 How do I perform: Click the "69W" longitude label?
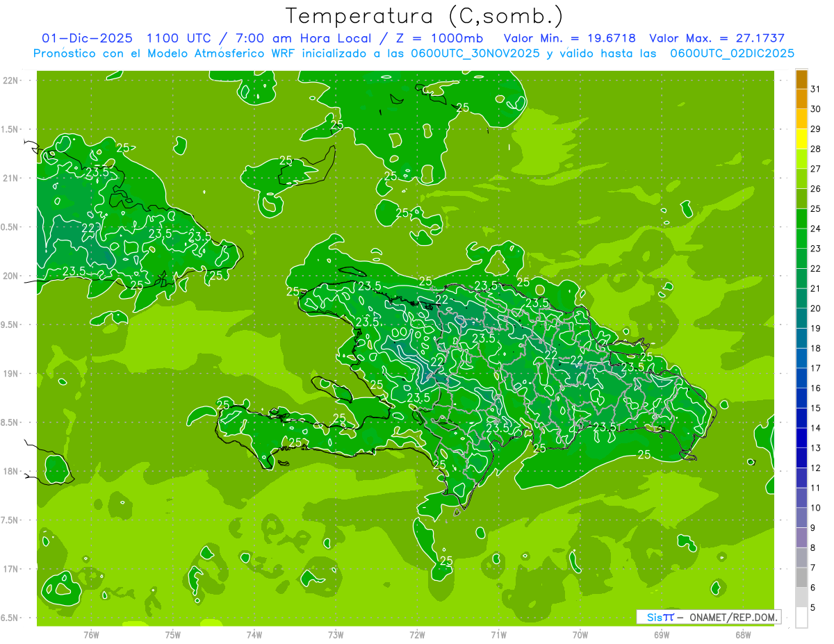(x=661, y=634)
